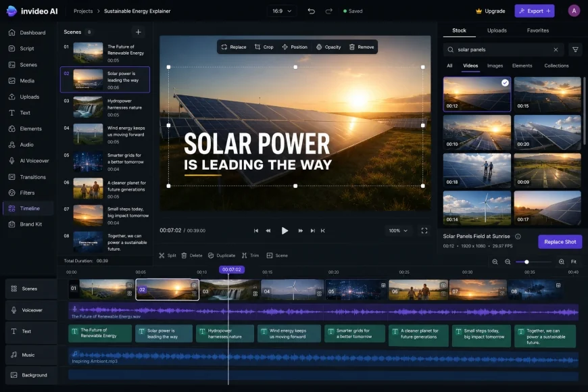Viewport: 588px width, 392px height.
Task: Clear the solar panels search text
Action: (x=556, y=49)
